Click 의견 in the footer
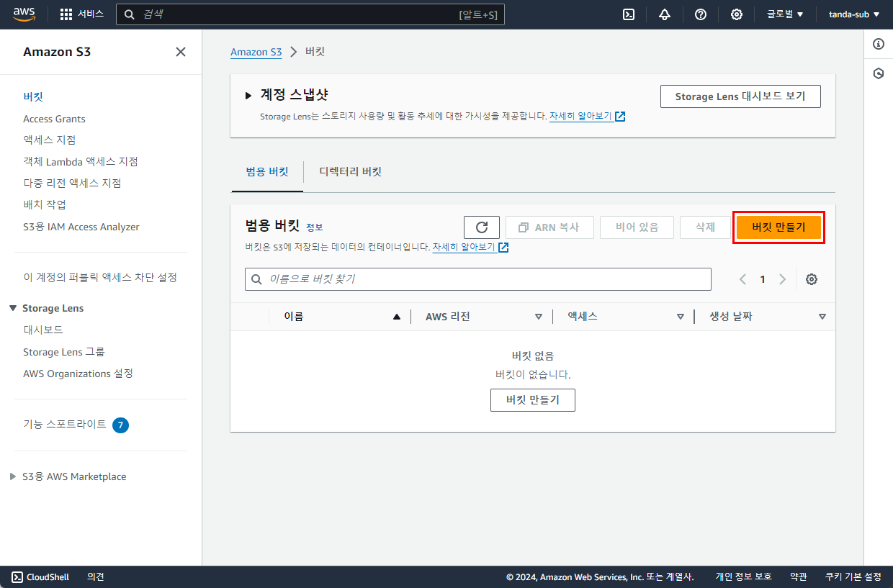The image size is (893, 588). pyautogui.click(x=96, y=576)
